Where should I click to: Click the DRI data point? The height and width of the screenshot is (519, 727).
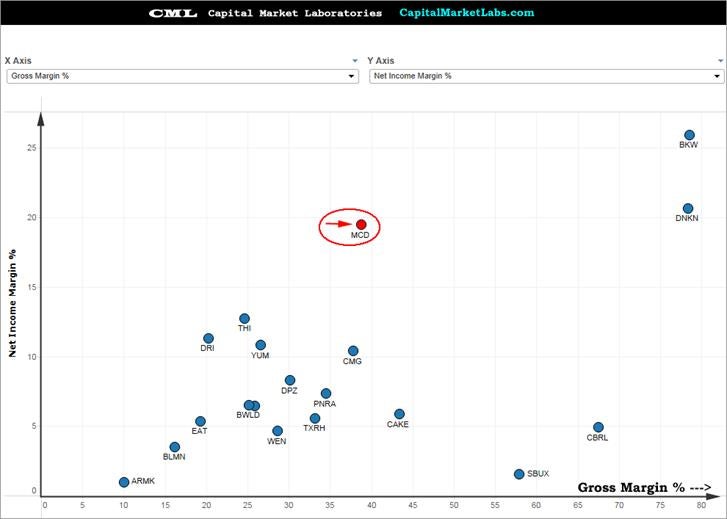(x=209, y=339)
